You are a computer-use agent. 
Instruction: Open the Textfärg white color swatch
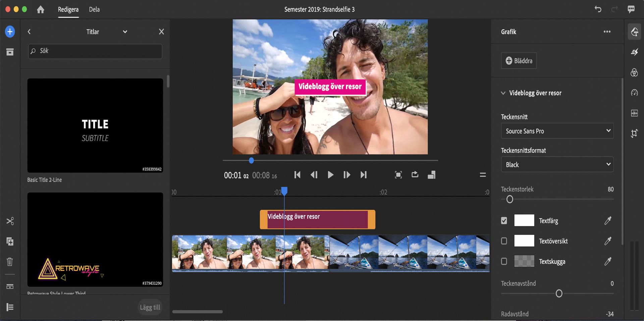524,221
